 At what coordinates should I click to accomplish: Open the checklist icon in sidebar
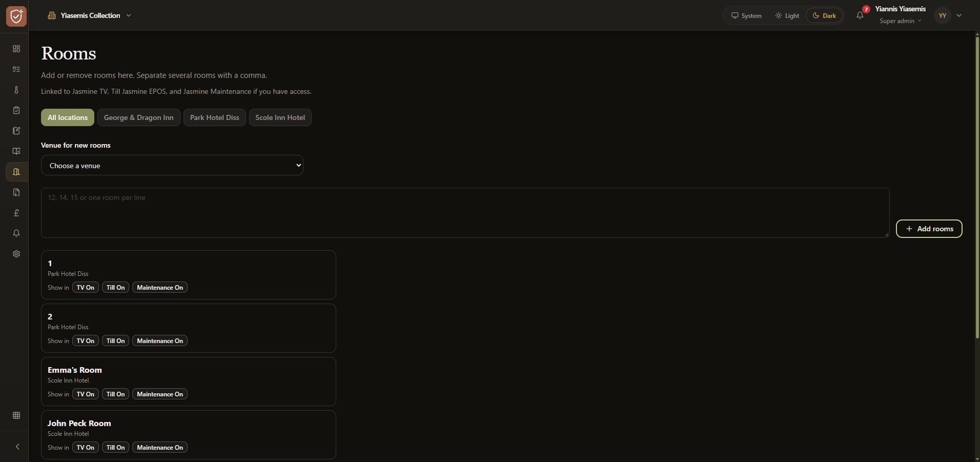point(16,69)
